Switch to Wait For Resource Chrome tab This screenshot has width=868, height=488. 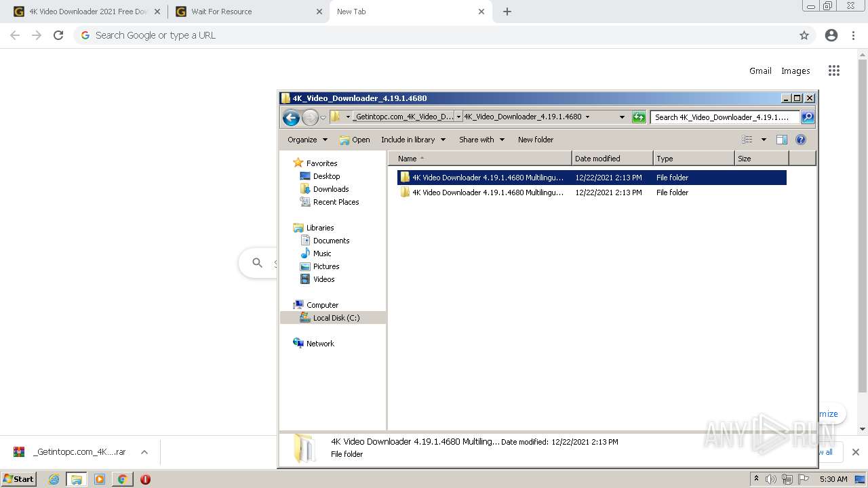point(248,12)
